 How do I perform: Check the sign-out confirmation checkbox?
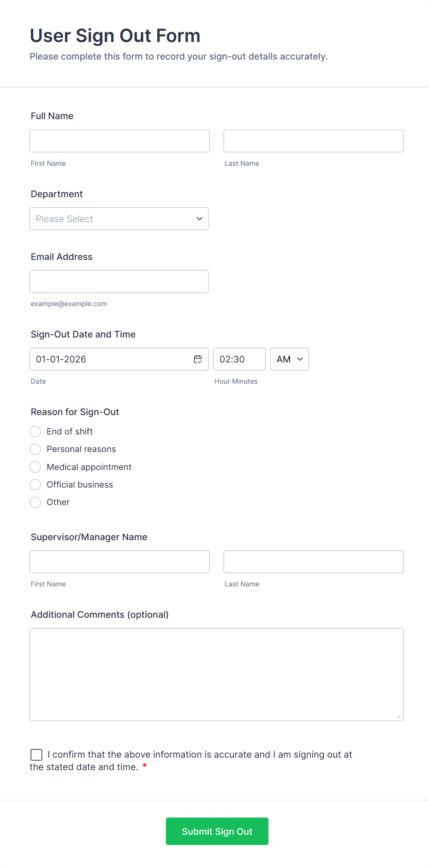[36, 754]
